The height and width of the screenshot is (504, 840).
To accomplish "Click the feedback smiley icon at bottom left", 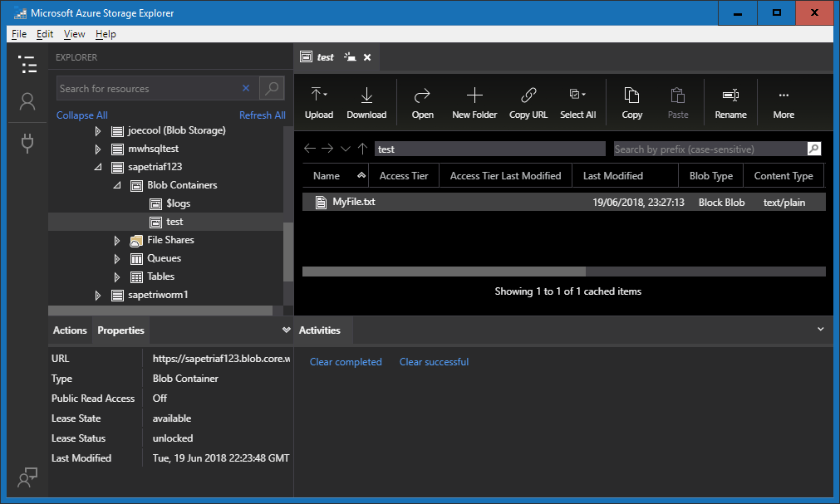I will 27,478.
